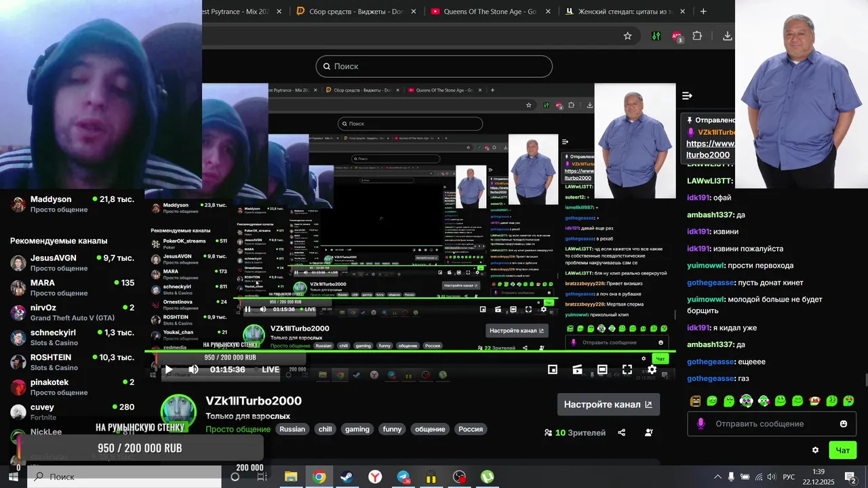Image resolution: width=868 pixels, height=488 pixels.
Task: Close Женский стендап tab in outermost browser
Action: (682, 11)
